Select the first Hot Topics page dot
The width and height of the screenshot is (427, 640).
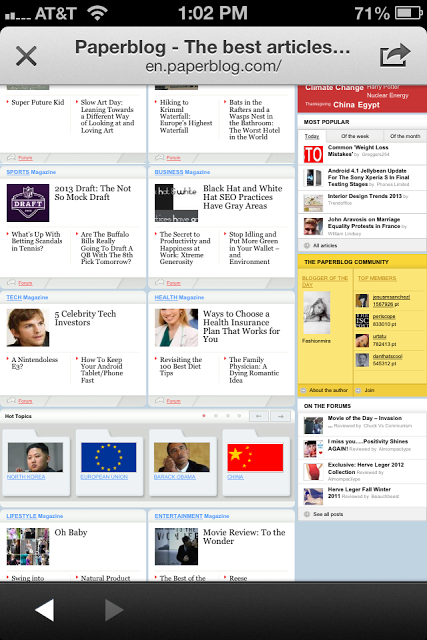pyautogui.click(x=204, y=416)
